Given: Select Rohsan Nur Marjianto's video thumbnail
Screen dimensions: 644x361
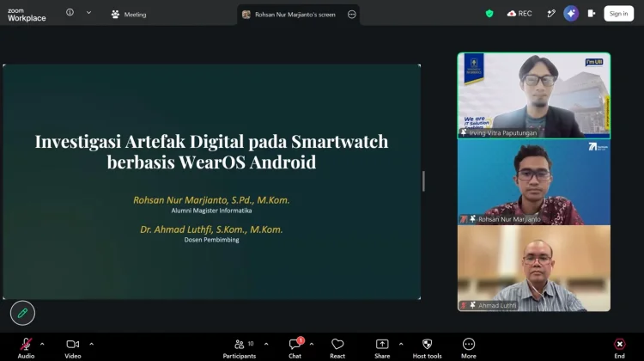Looking at the screenshot, I should coord(534,182).
